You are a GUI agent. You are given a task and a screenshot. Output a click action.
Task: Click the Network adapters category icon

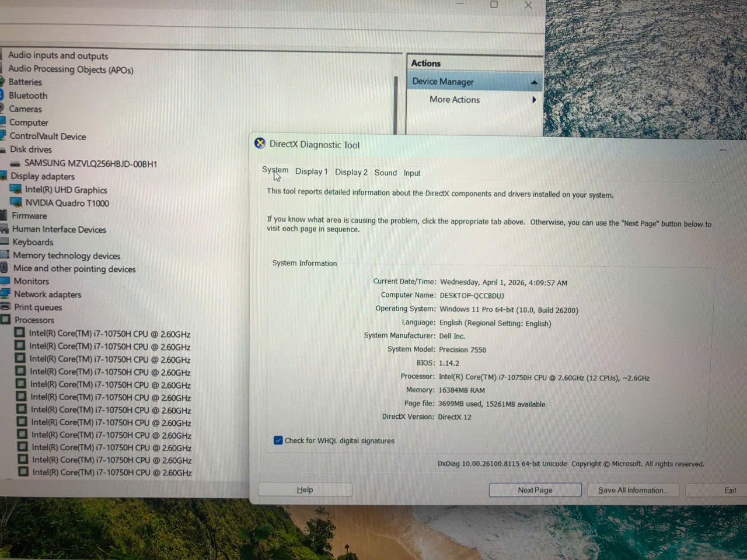tap(5, 294)
